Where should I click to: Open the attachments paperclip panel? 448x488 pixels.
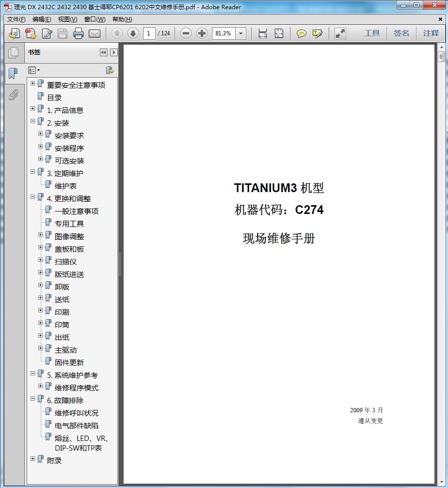14,95
